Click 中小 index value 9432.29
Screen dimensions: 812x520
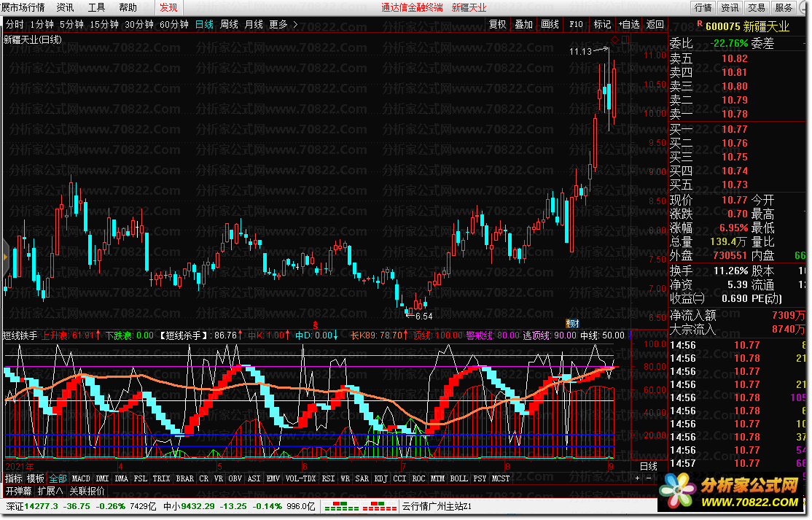tap(198, 506)
